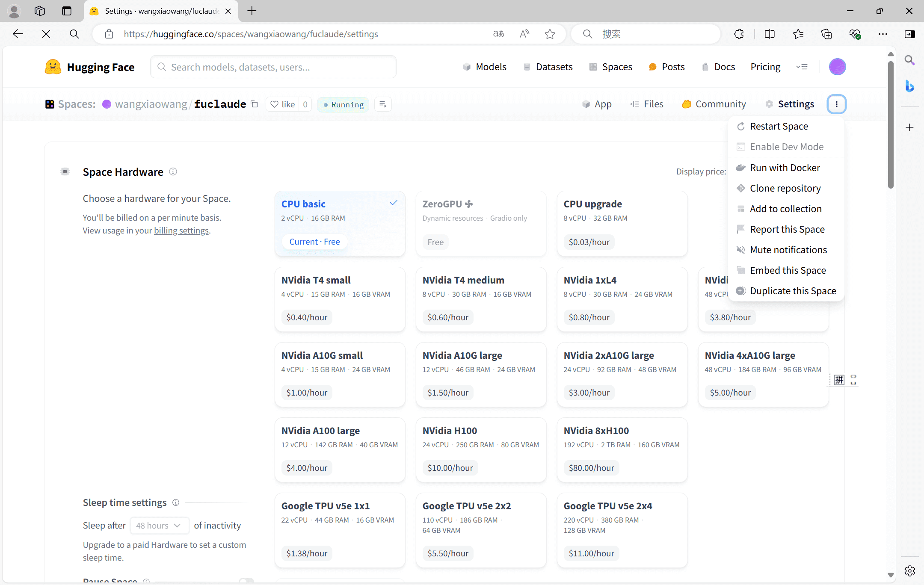
Task: Choose Embed this Space
Action: (x=786, y=270)
